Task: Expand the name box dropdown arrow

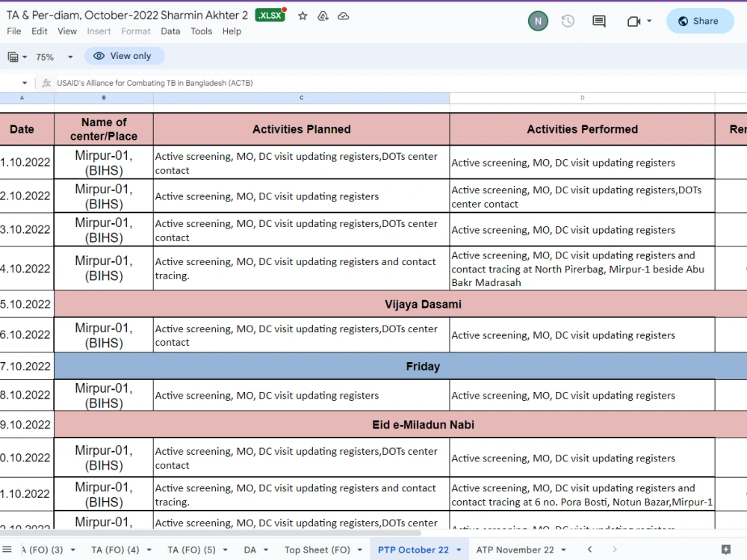Action: 25,83
